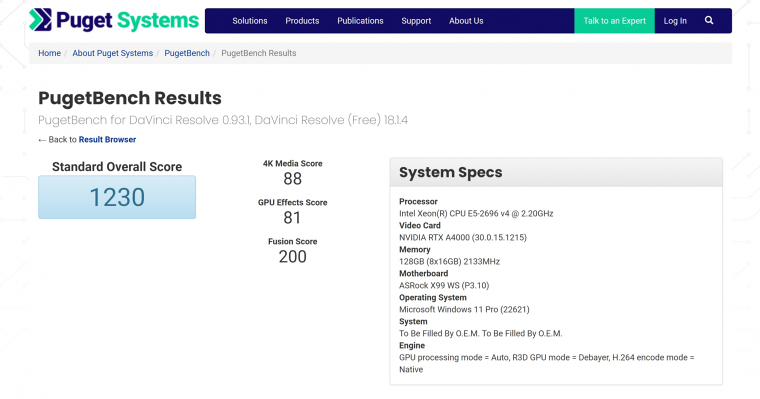Click the Processor label
Screen dimensions: 760x399
click(x=418, y=201)
